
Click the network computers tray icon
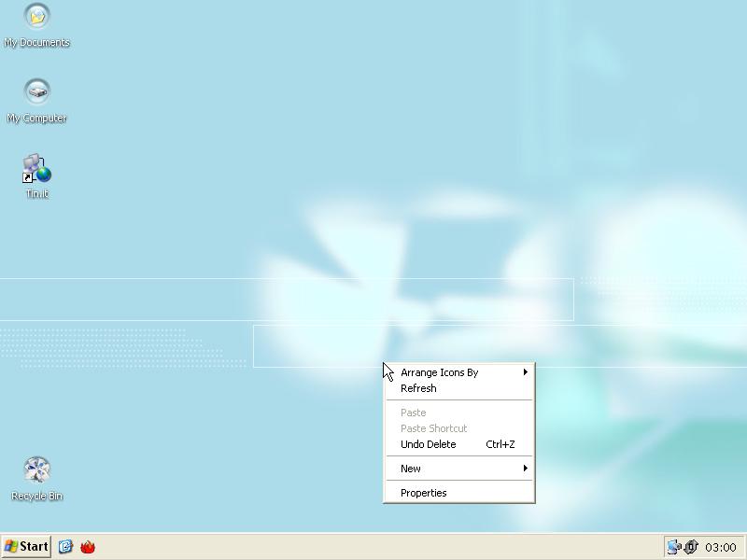point(673,547)
